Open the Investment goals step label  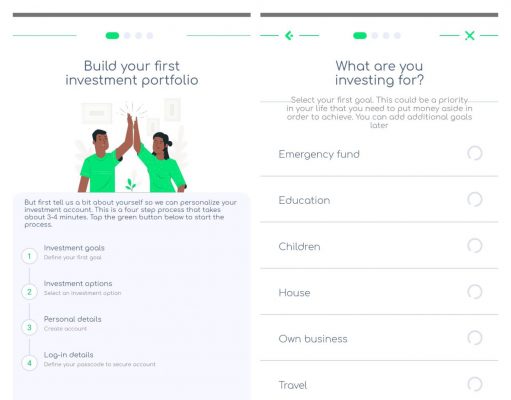coord(74,248)
